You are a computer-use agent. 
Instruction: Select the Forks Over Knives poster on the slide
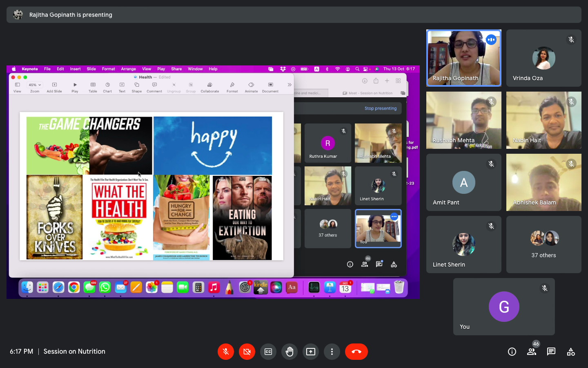coord(54,217)
